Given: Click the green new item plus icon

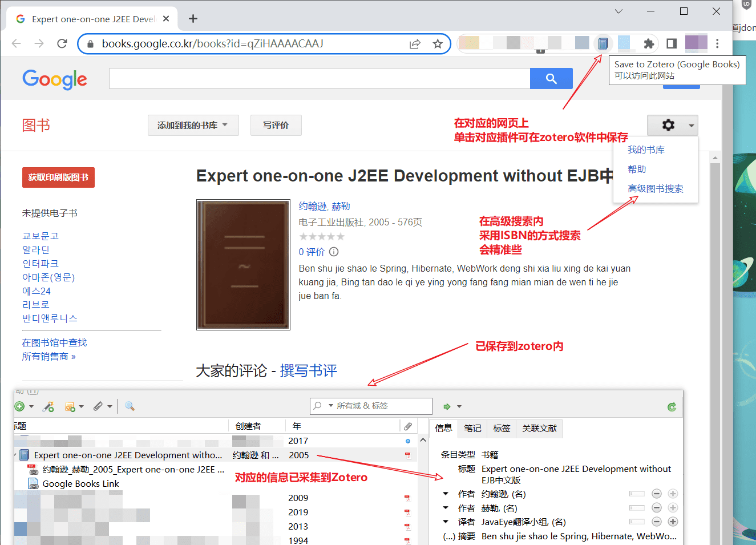Looking at the screenshot, I should [x=20, y=406].
